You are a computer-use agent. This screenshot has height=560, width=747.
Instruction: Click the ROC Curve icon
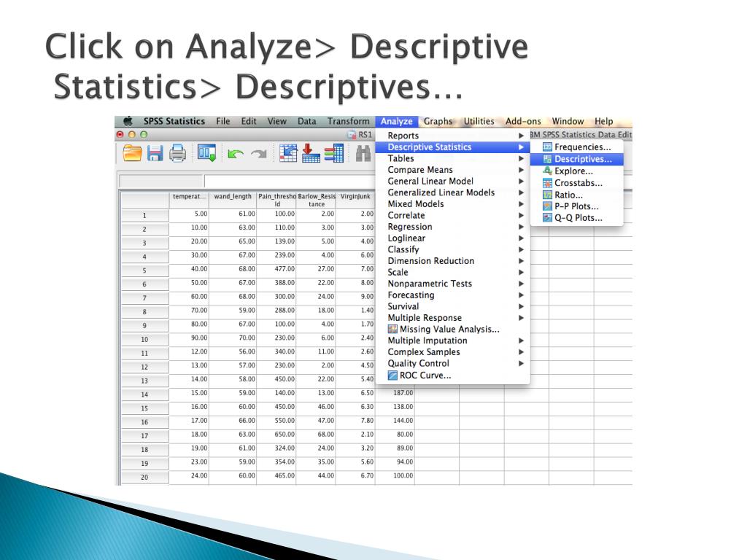[392, 376]
